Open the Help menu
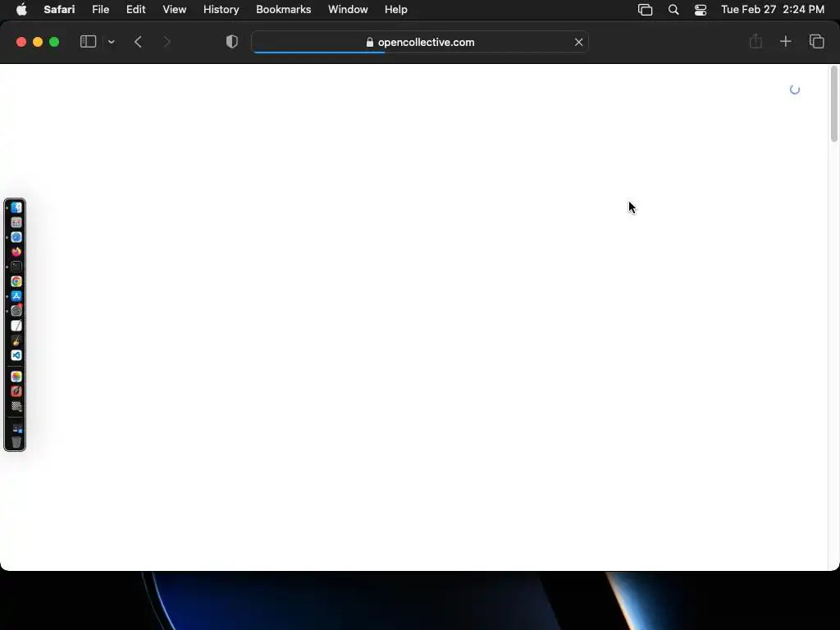The height and width of the screenshot is (630, 840). [396, 10]
